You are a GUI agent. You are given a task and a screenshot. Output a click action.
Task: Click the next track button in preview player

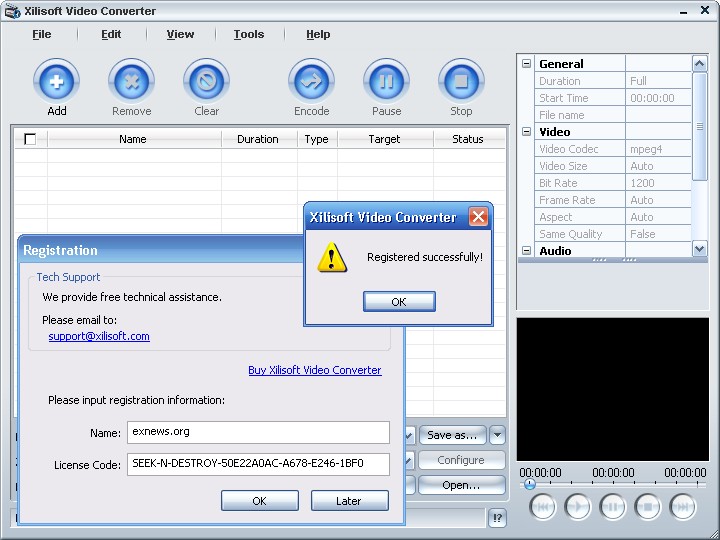click(683, 506)
